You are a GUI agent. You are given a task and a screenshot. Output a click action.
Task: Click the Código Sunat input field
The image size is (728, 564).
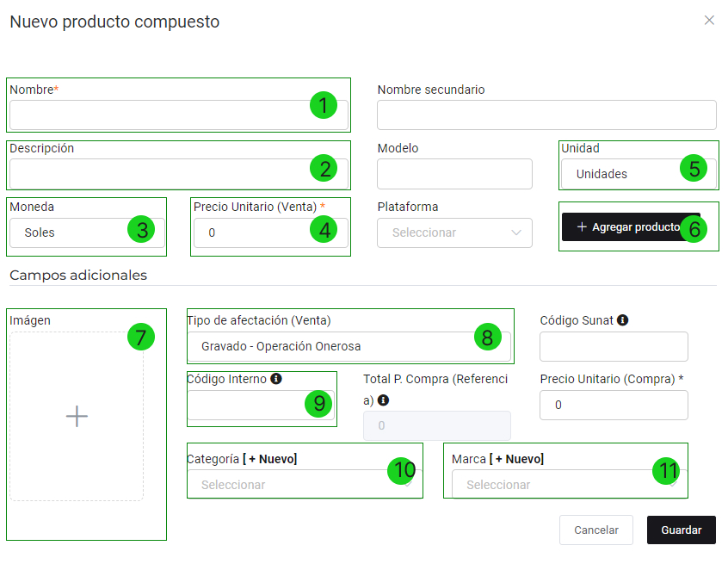[x=614, y=346]
